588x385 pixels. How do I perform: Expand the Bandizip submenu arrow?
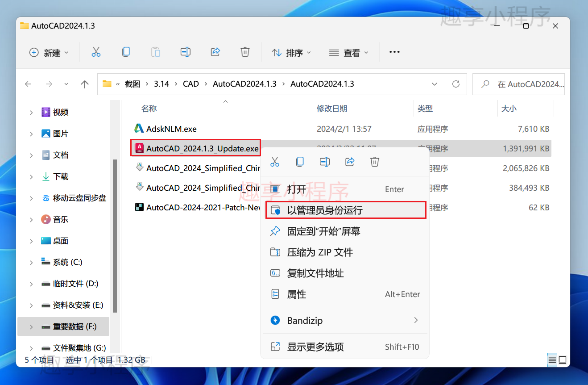416,320
